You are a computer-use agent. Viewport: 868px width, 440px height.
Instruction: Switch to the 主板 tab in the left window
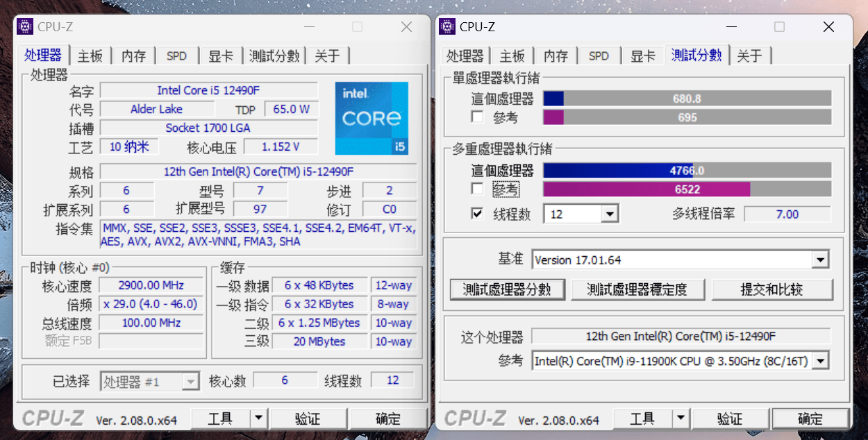90,55
